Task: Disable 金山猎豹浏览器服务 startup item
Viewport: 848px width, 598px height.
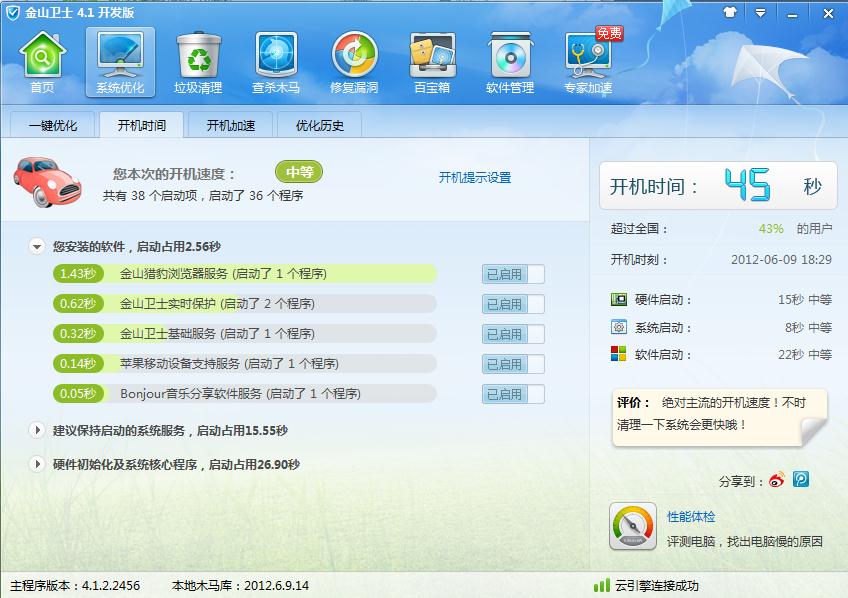Action: pyautogui.click(x=511, y=274)
